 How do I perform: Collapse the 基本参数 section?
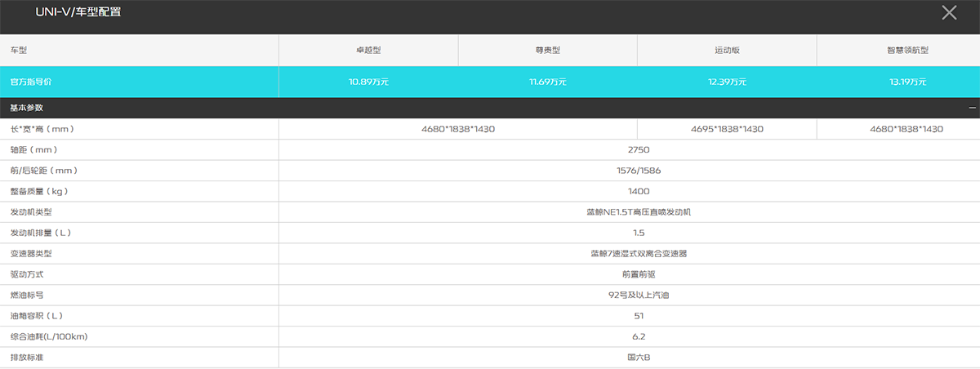coord(972,108)
